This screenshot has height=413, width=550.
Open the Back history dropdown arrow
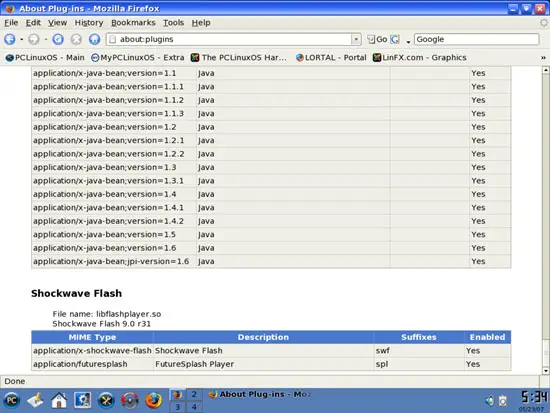[22, 40]
